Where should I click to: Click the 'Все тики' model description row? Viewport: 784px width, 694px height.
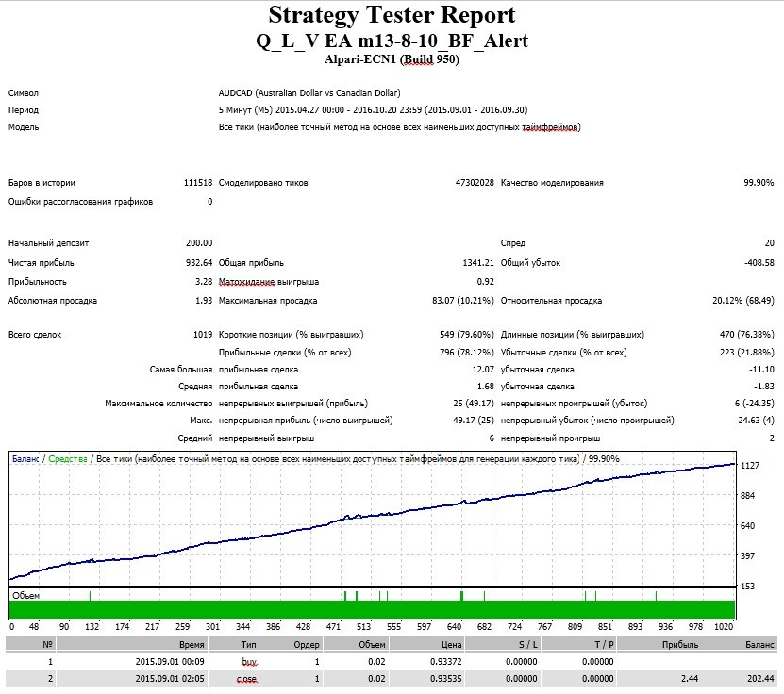click(x=399, y=127)
